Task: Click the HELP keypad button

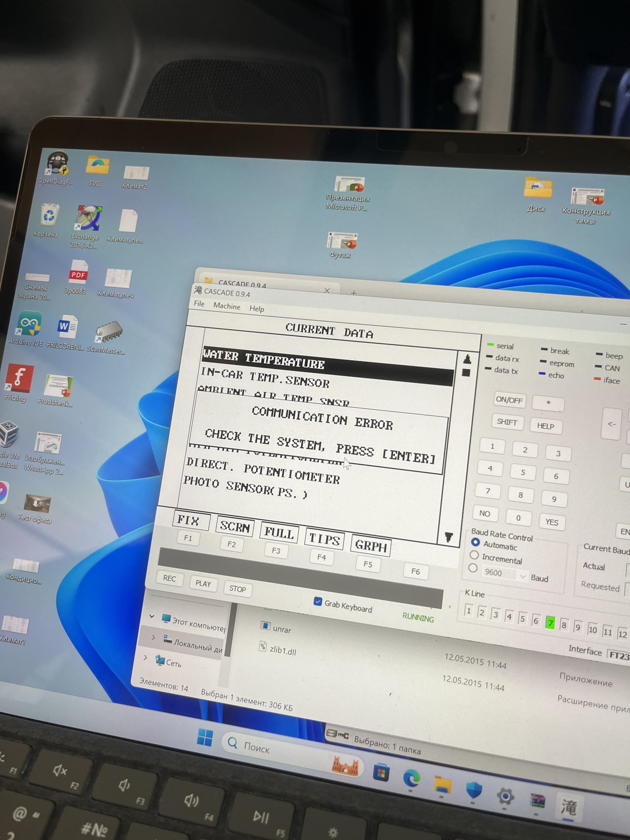Action: (x=546, y=426)
